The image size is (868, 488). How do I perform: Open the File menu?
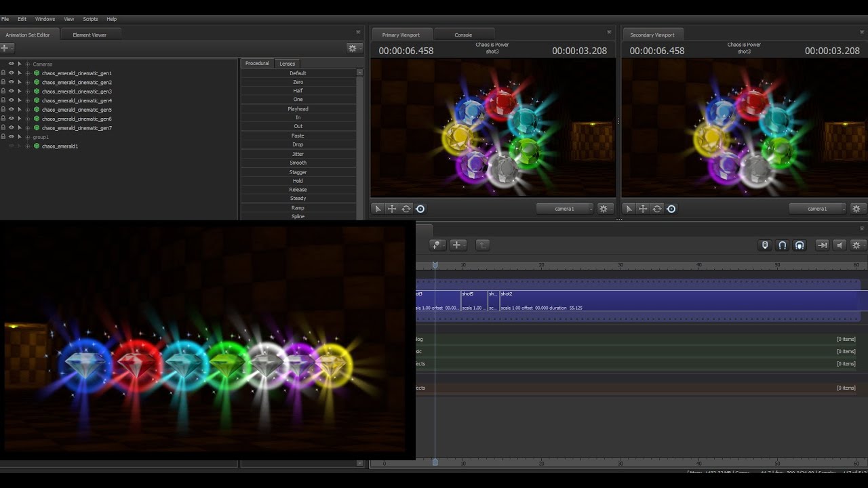(5, 19)
